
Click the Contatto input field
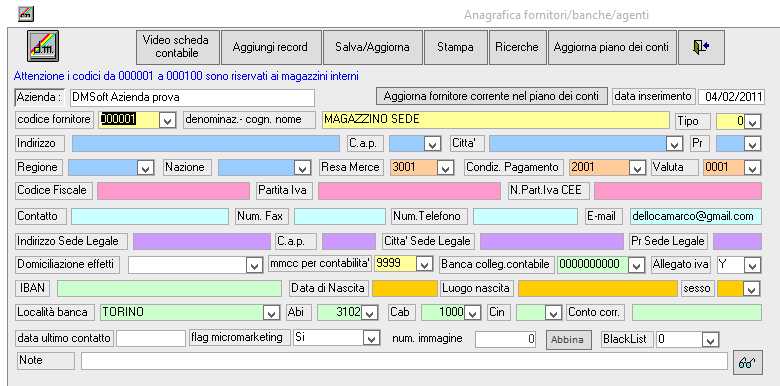(150, 216)
